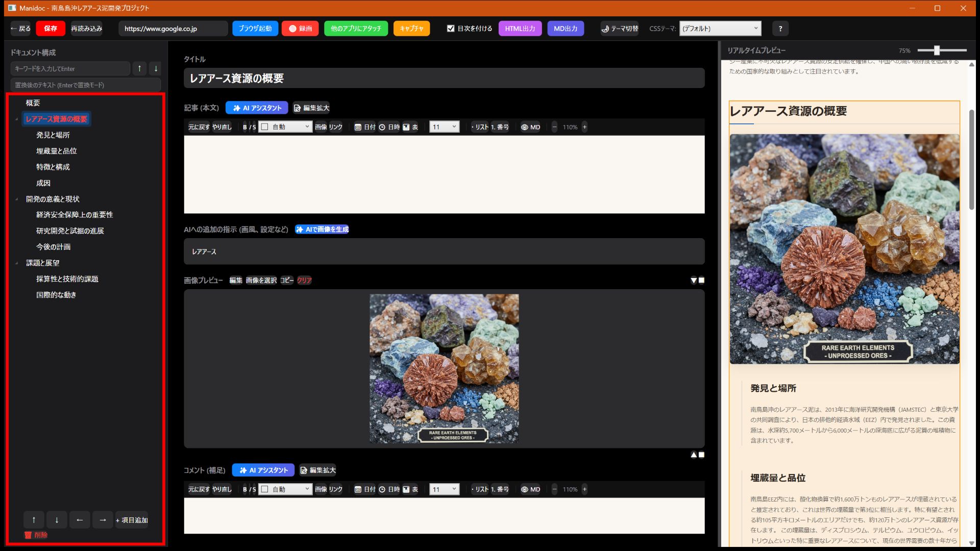Click the 画像 insert-image icon in the article toolbar
This screenshot has height=551, width=980.
point(321,127)
